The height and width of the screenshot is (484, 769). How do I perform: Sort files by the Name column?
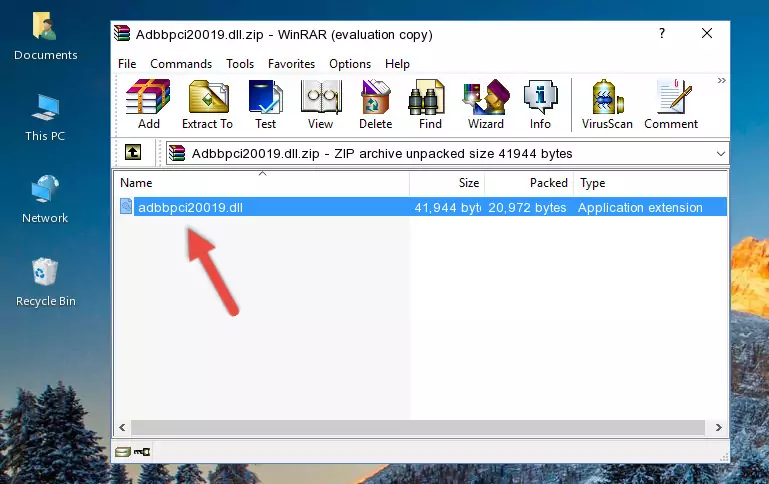click(262, 183)
